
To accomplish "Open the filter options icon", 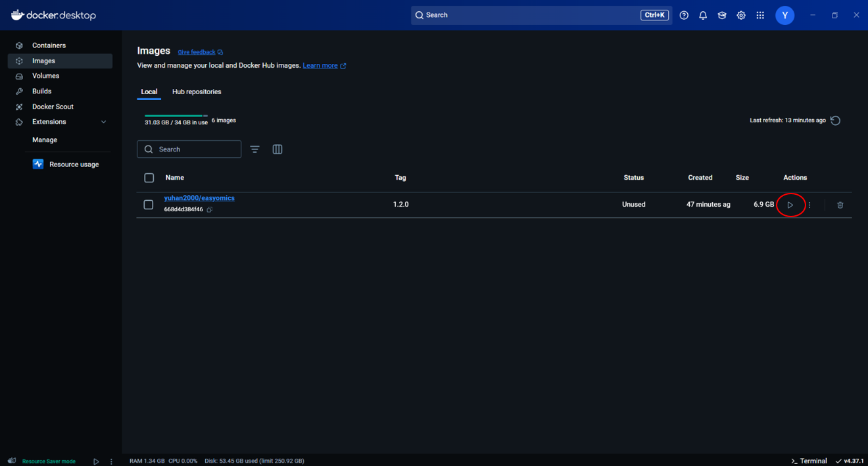I will click(x=254, y=149).
